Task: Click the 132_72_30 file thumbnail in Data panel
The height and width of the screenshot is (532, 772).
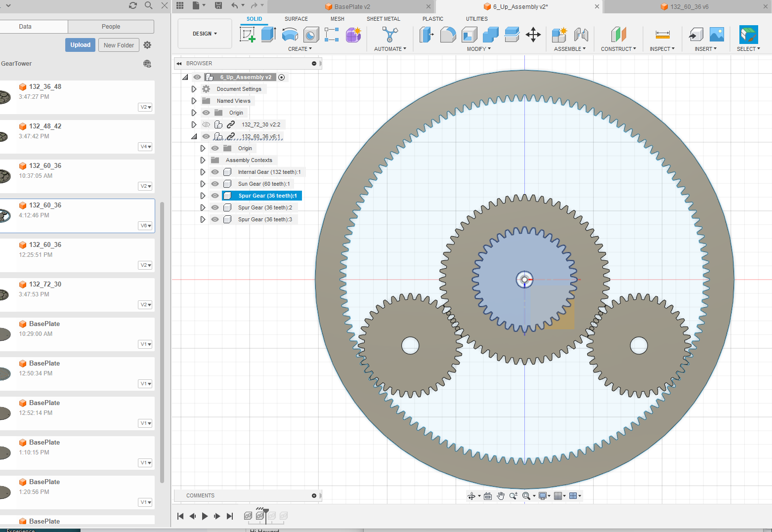Action: pyautogui.click(x=6, y=294)
